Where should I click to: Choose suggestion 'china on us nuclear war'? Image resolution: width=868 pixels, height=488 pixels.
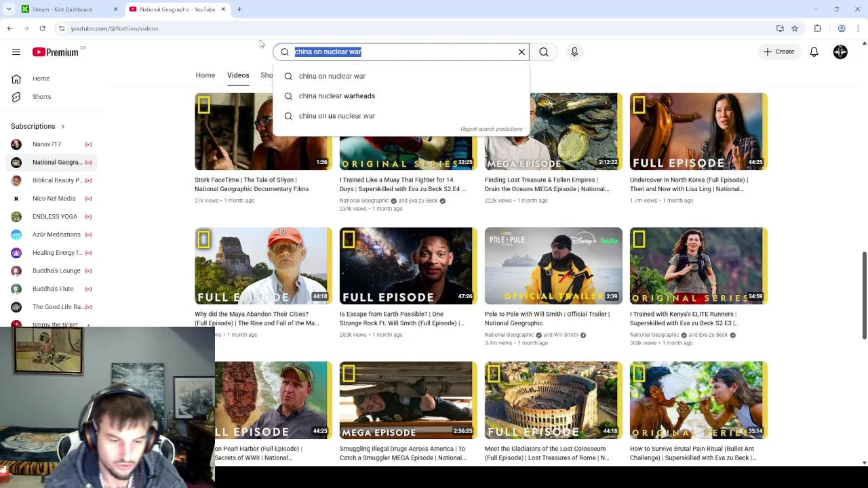point(401,116)
